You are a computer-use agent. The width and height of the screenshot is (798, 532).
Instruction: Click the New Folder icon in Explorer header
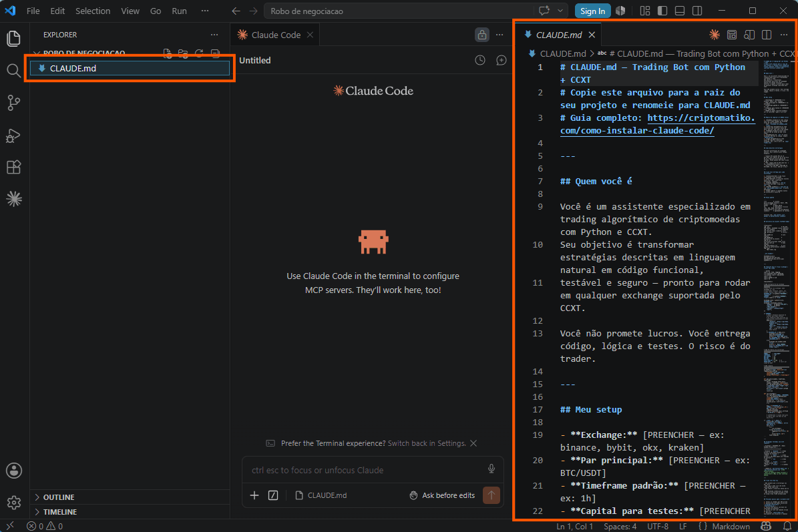click(183, 53)
